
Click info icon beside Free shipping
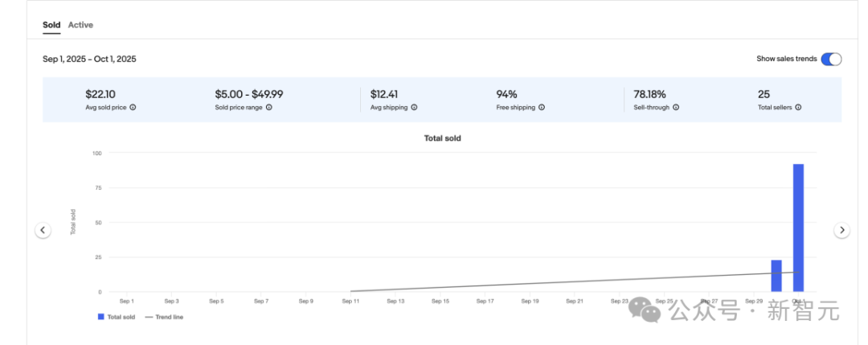click(x=542, y=107)
